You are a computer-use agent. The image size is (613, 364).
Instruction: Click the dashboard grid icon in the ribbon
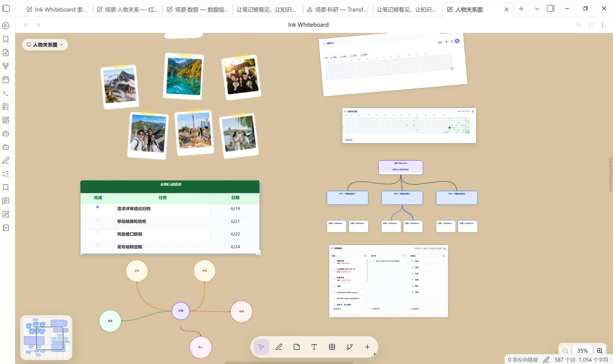pos(6,120)
